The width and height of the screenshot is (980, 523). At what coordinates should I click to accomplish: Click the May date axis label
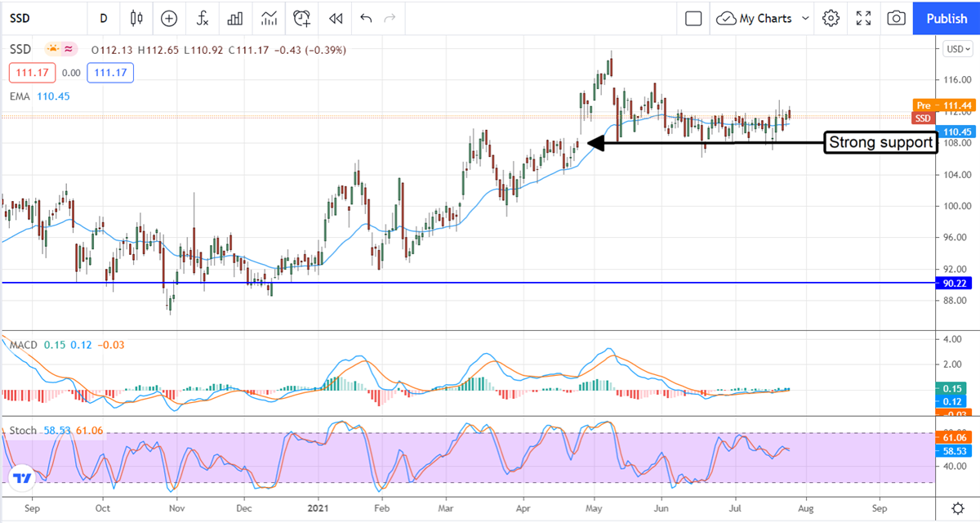point(595,507)
